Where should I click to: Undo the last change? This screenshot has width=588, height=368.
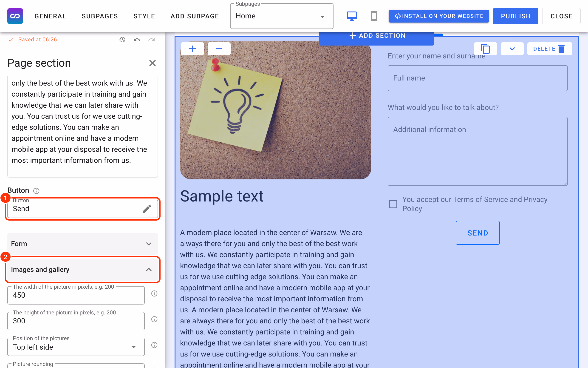[137, 40]
